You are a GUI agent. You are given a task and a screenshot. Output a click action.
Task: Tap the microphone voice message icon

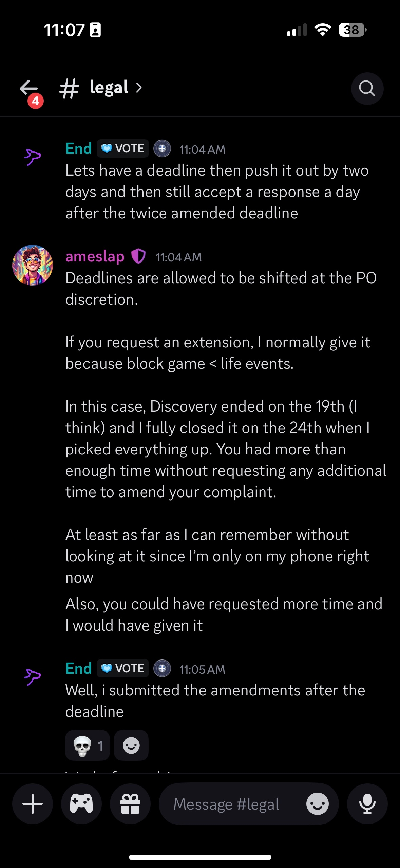click(367, 804)
